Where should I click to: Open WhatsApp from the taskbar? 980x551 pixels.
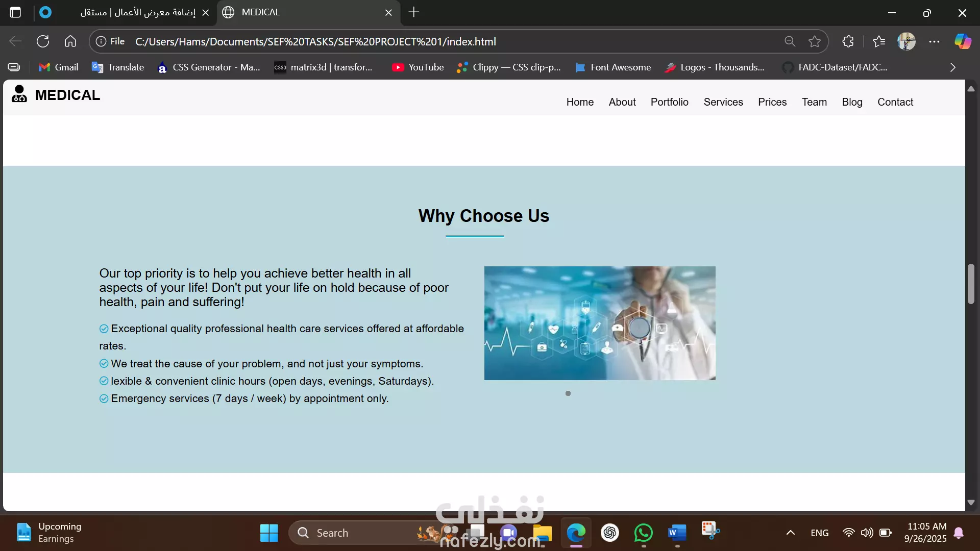pyautogui.click(x=643, y=533)
